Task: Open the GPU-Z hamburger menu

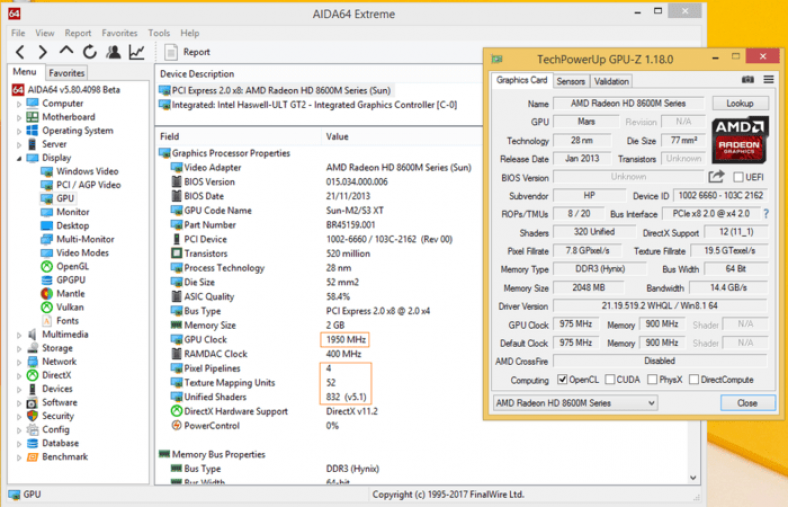Action: click(768, 79)
